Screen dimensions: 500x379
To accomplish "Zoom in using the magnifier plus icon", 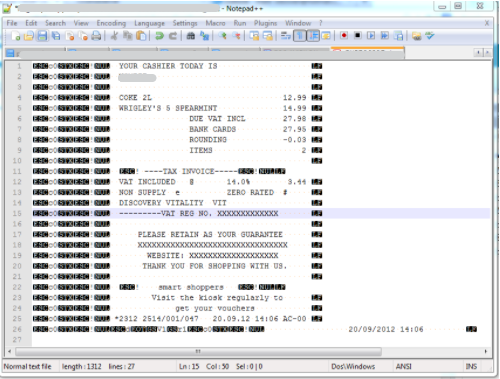I will [x=222, y=36].
